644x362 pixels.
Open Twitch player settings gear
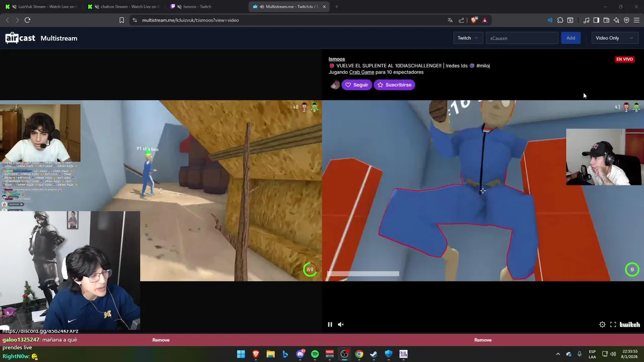coord(602,324)
